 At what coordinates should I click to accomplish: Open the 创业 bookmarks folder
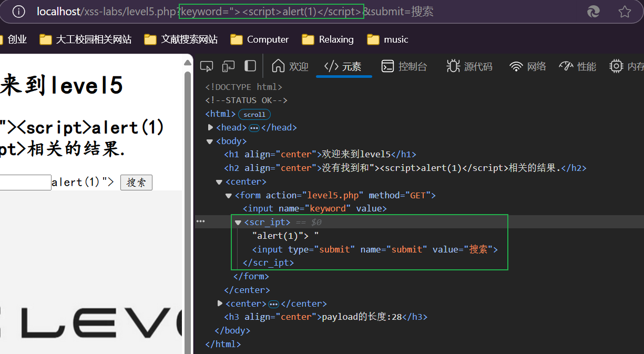(x=13, y=39)
